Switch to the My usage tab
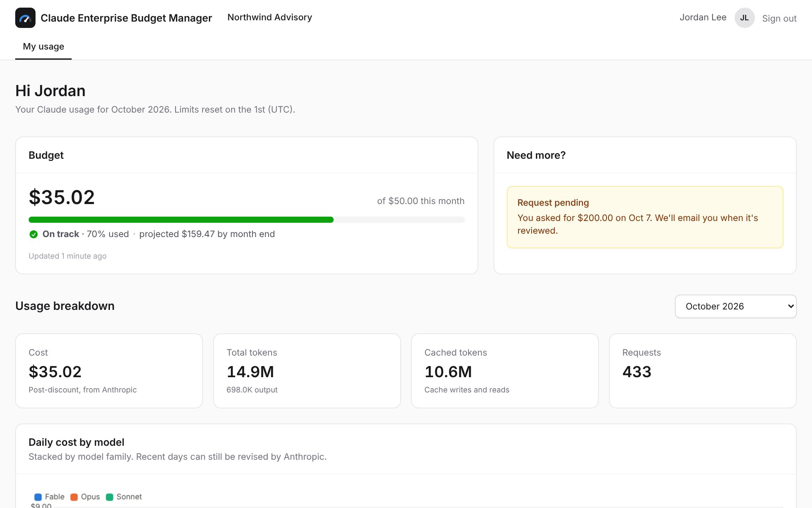The height and width of the screenshot is (508, 812). pos(44,47)
